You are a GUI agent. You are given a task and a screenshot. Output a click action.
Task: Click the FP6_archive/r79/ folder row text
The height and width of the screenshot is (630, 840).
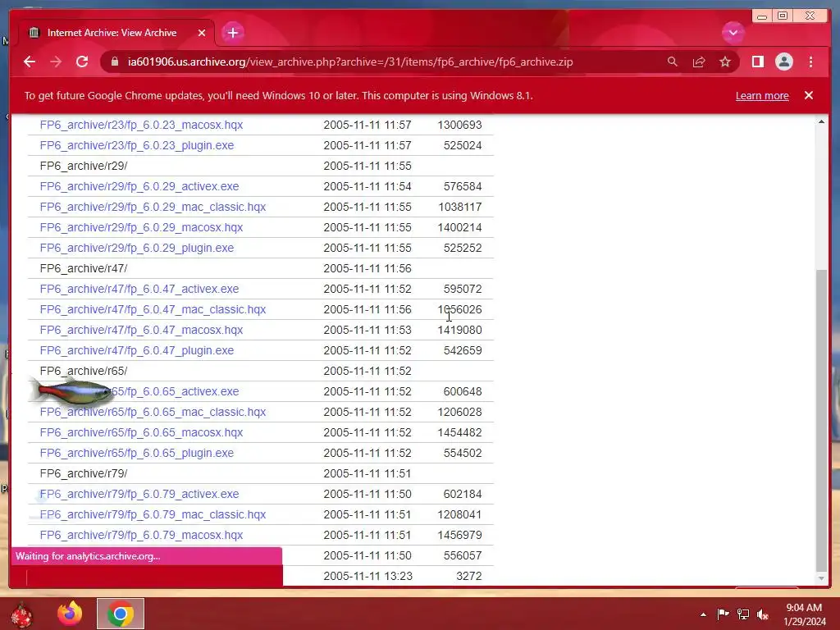[83, 473]
